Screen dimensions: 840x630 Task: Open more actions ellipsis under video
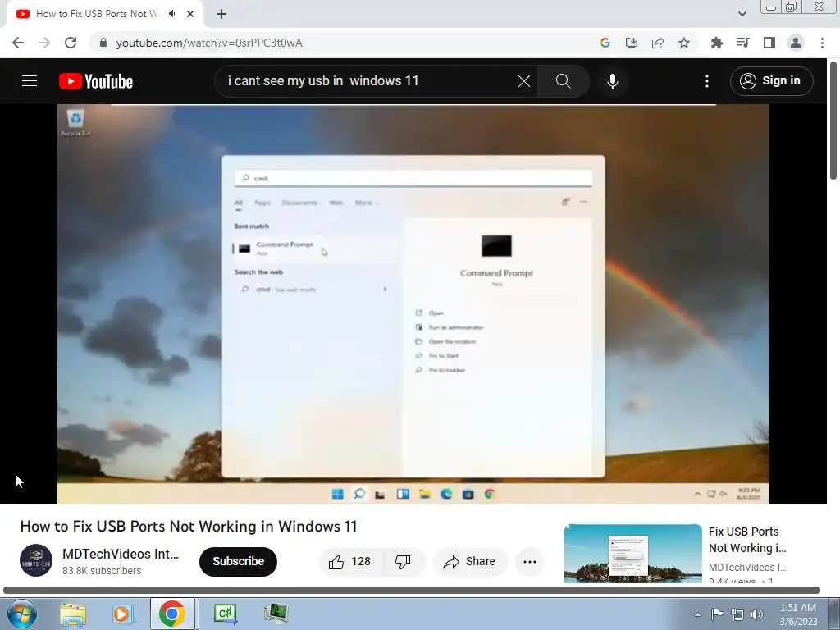(x=530, y=561)
